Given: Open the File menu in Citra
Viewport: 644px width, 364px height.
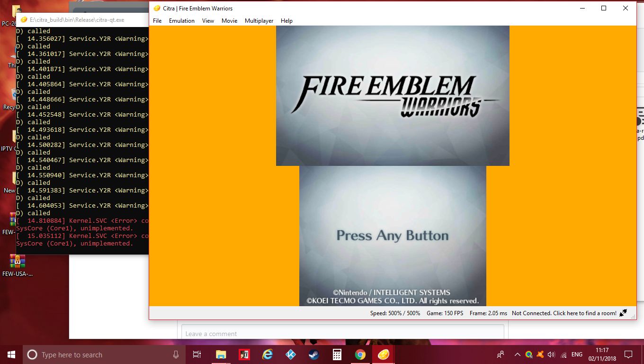Looking at the screenshot, I should click(x=157, y=21).
